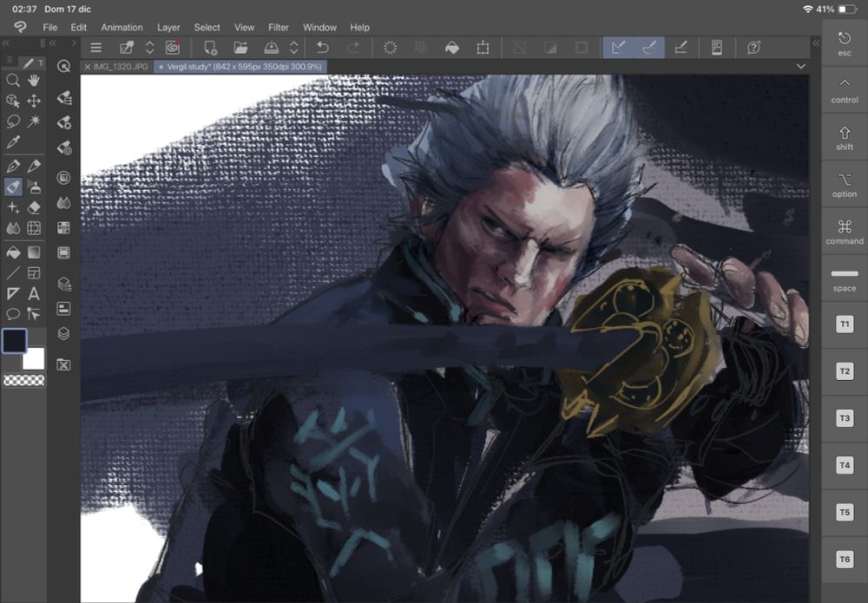The width and height of the screenshot is (868, 603).
Task: Select the Hand move-view tool
Action: [34, 81]
